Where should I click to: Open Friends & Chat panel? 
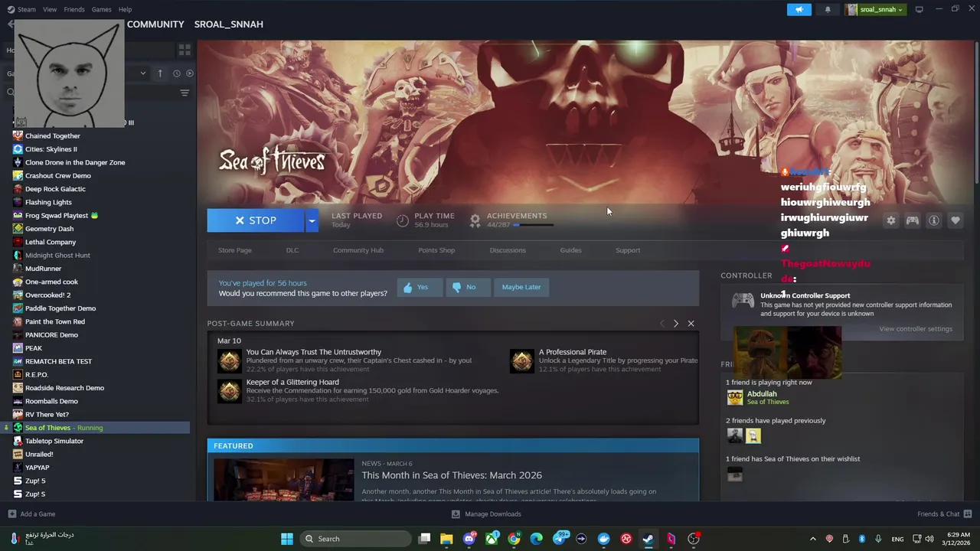coord(944,514)
